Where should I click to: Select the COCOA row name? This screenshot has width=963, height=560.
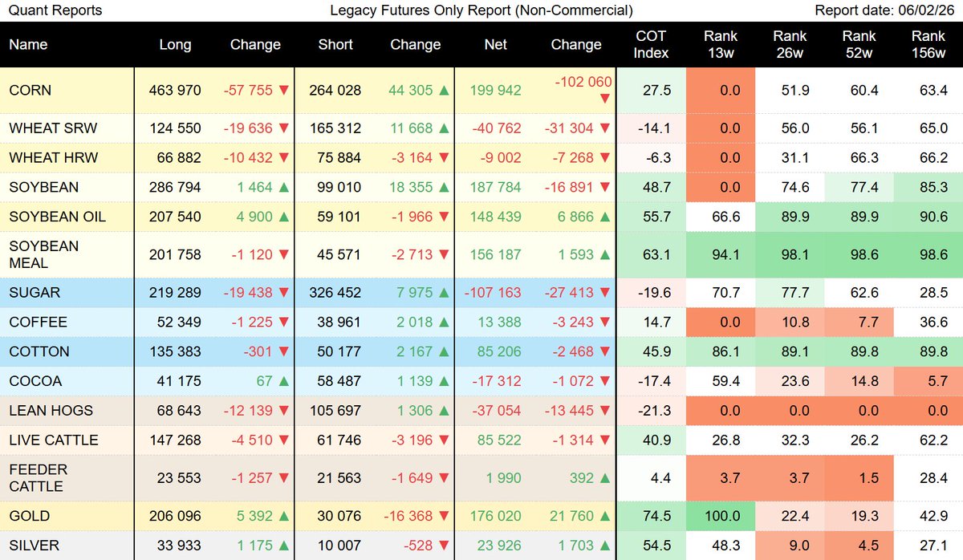point(35,381)
